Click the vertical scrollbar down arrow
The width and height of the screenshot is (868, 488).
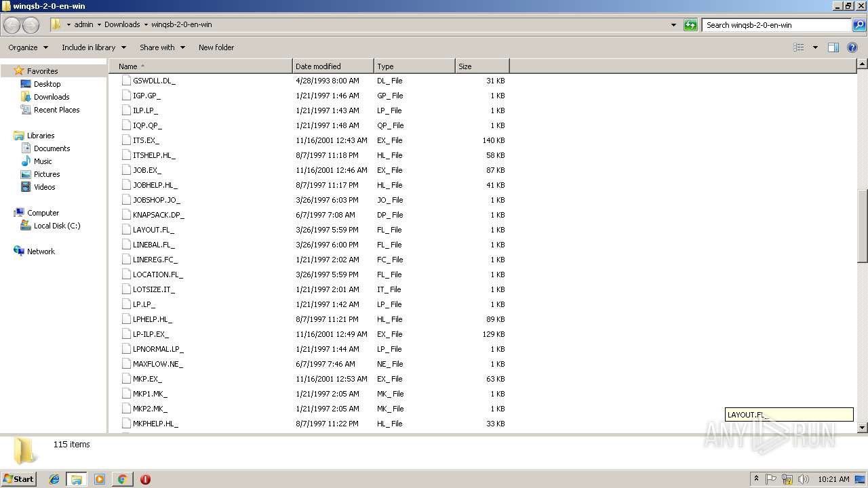pos(863,428)
